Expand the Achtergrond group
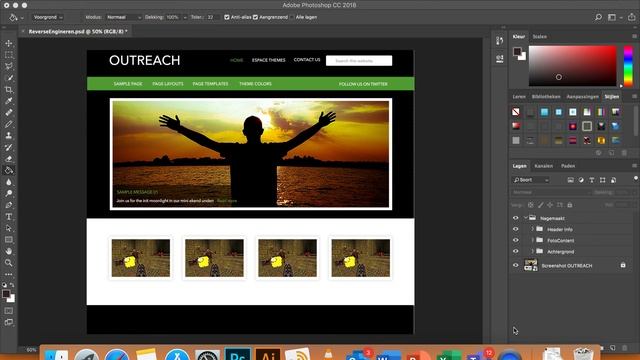 (532, 251)
